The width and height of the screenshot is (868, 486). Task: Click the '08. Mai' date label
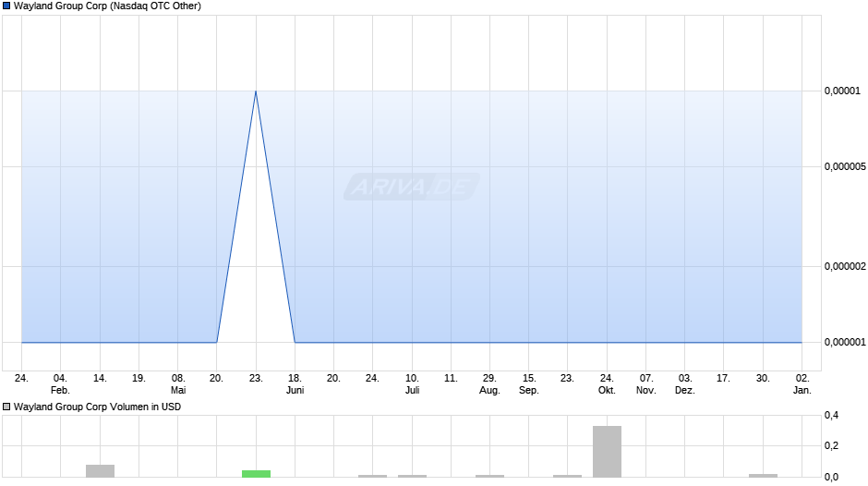coord(177,384)
